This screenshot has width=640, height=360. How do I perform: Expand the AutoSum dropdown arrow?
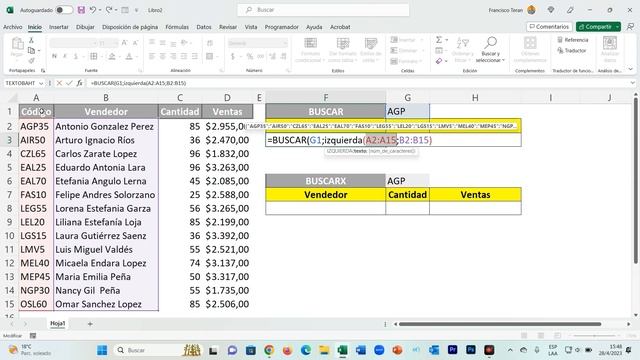447,40
